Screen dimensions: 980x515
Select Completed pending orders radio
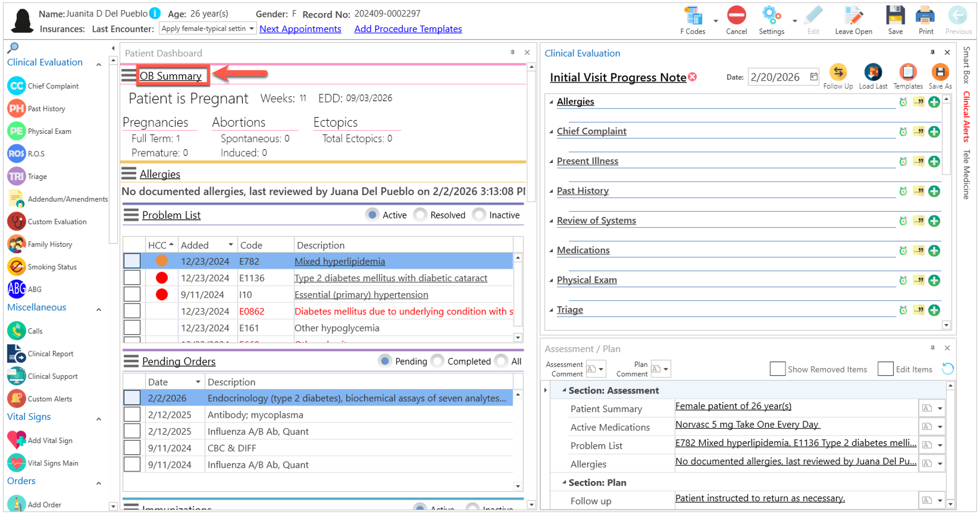438,361
